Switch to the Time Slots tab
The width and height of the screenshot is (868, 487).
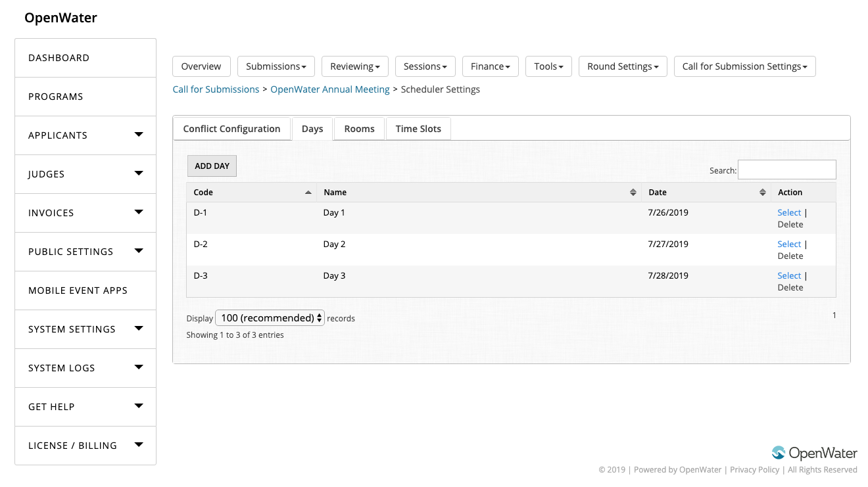(x=418, y=129)
